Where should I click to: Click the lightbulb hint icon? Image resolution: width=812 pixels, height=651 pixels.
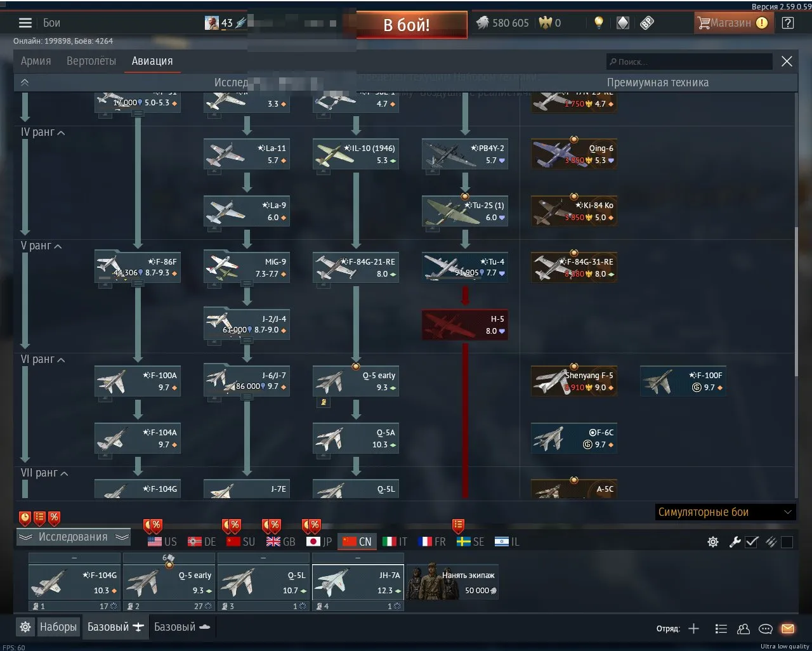(598, 23)
